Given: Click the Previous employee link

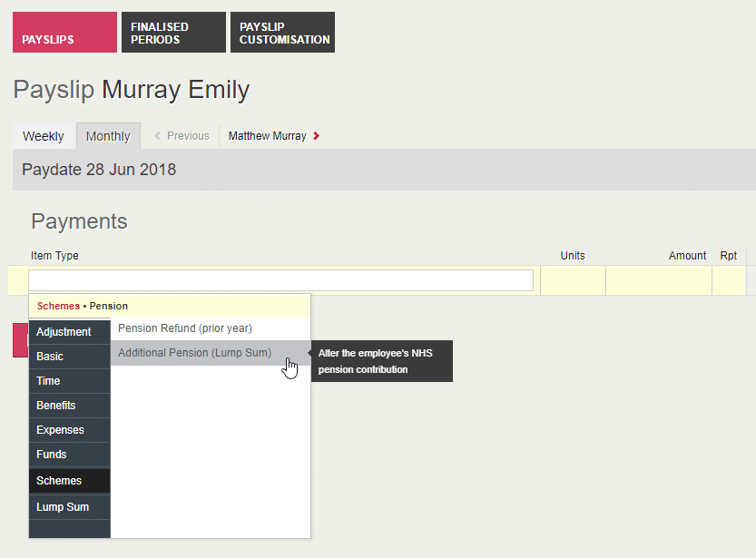Looking at the screenshot, I should 188,136.
